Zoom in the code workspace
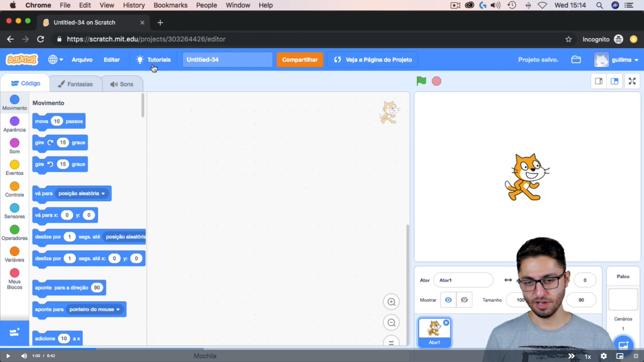The height and width of the screenshot is (362, 644). 391,302
